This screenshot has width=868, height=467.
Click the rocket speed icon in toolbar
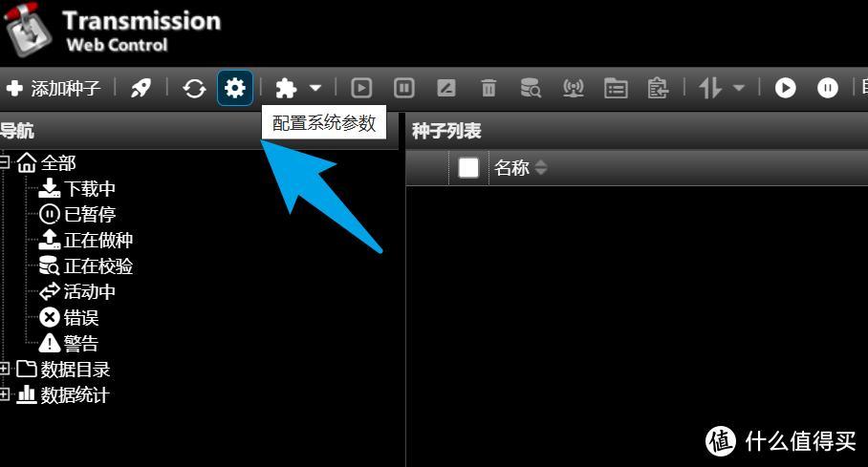point(141,88)
